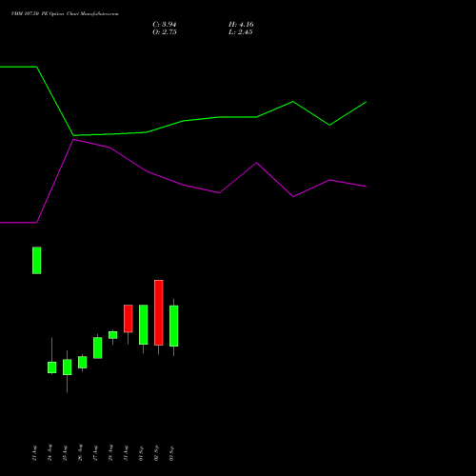The image size is (476, 476).
Task: Click the 25 Aug date label
Action: pyautogui.click(x=65, y=453)
